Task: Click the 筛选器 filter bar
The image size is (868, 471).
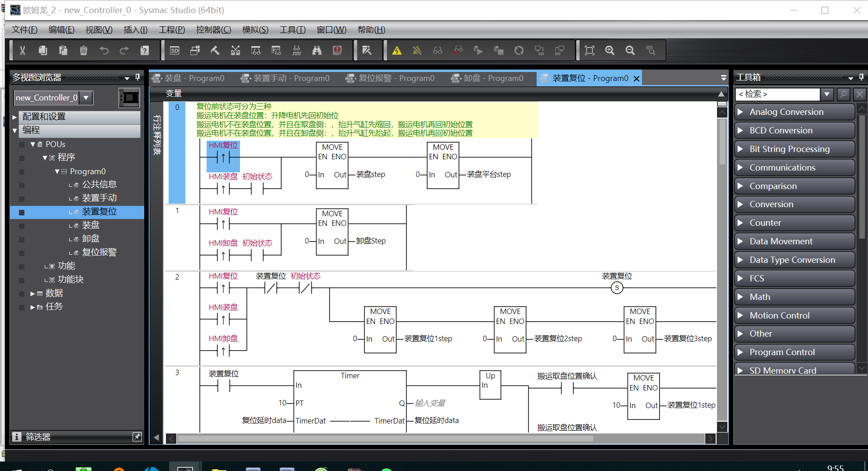Action: [77, 437]
